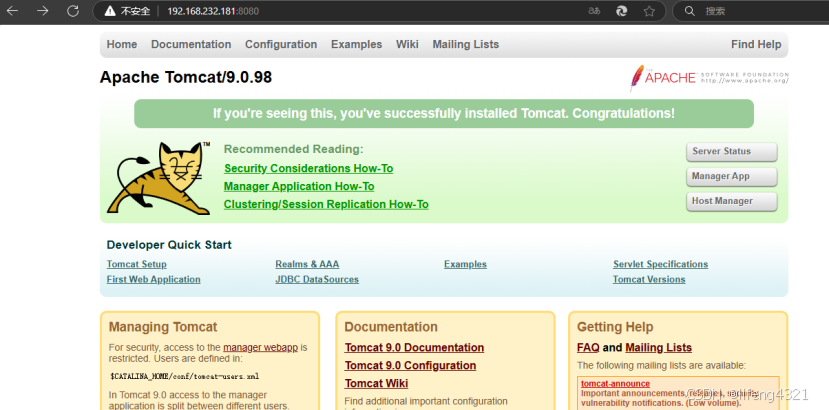Open the Servlet Specifications link
Viewport: 829px width, 410px height.
(x=660, y=264)
